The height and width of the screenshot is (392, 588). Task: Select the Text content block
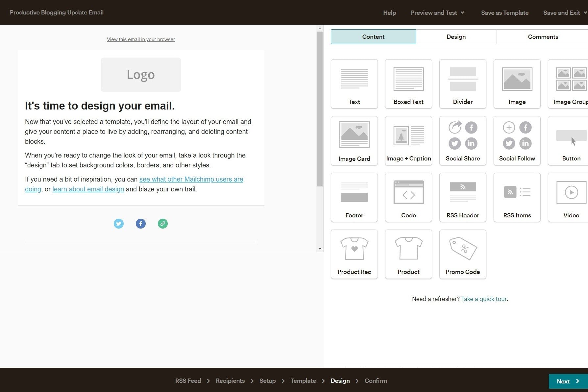tap(354, 84)
